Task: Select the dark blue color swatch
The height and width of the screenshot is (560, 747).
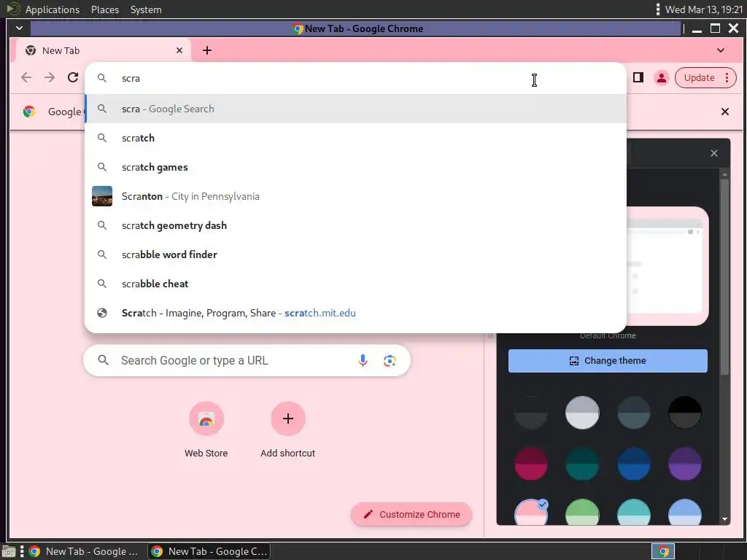Action: pyautogui.click(x=633, y=464)
